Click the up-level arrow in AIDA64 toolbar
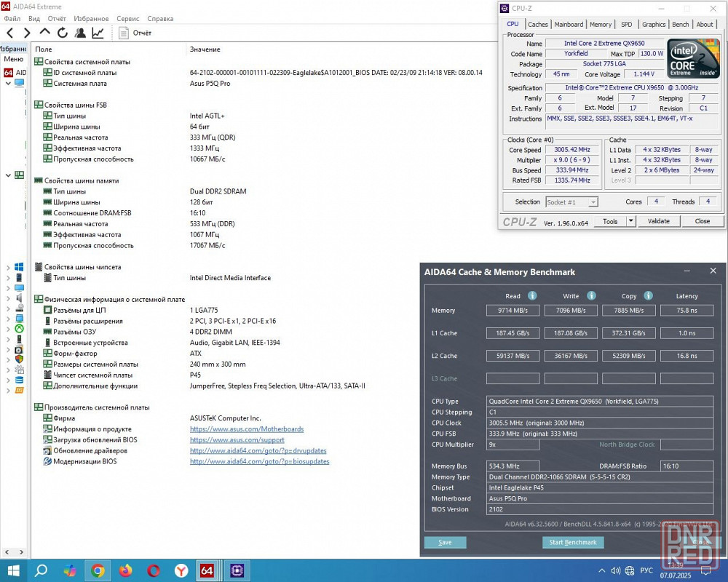Image resolution: width=728 pixels, height=582 pixels. [x=44, y=32]
